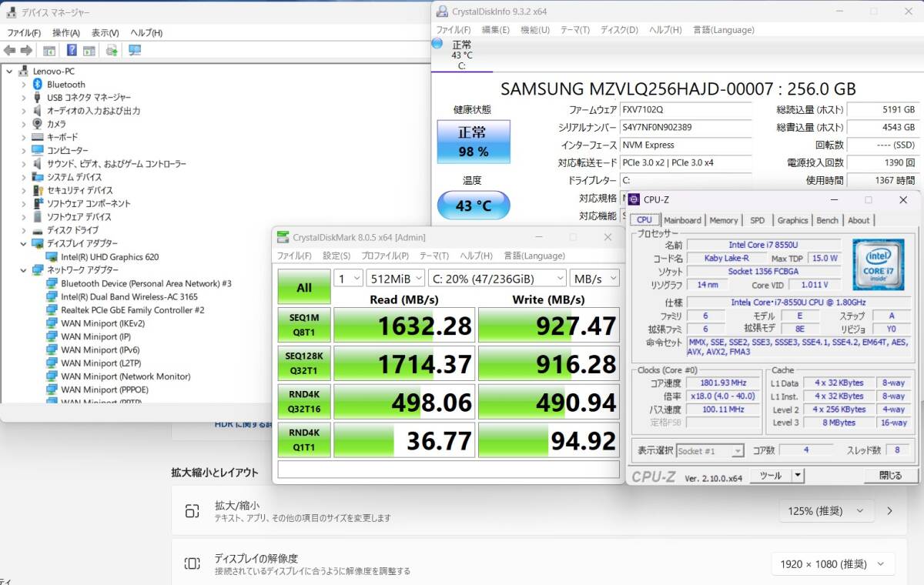The image size is (924, 585).
Task: Select the Intel(R) Dual Band Wireless-AC 3165 row
Action: (129, 297)
